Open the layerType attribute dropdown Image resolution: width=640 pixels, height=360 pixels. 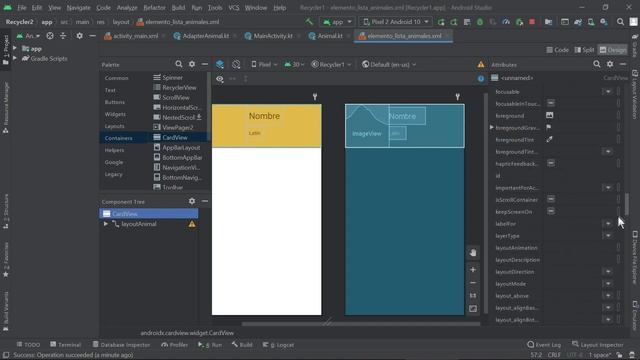[x=608, y=236]
